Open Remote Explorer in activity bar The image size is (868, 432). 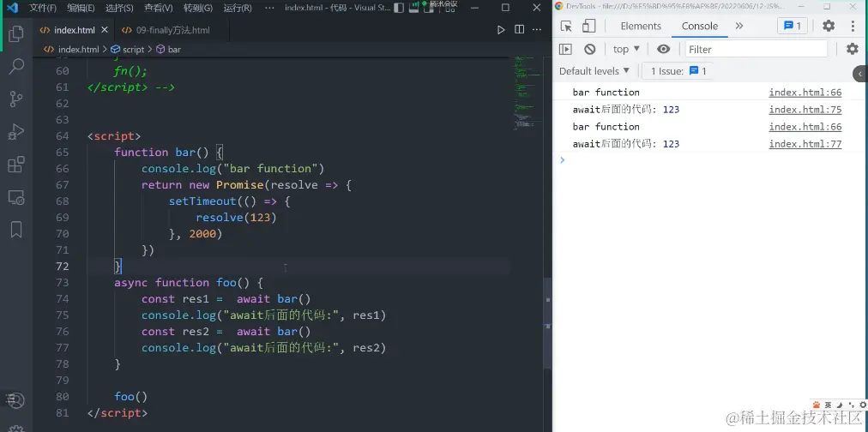point(16,197)
